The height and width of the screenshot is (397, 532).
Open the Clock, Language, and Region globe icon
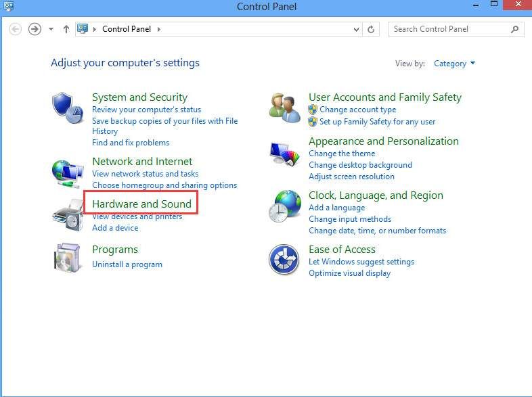click(x=285, y=206)
